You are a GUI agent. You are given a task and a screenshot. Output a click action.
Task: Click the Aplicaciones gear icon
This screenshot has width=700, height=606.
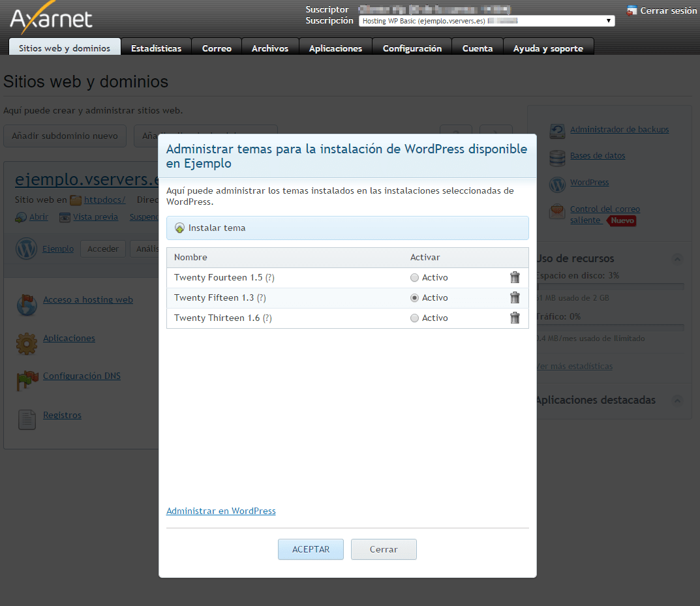[x=27, y=343]
